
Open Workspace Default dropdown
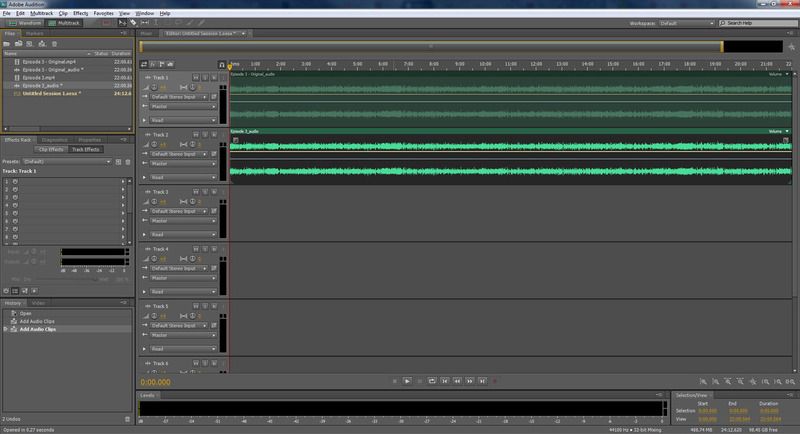686,23
